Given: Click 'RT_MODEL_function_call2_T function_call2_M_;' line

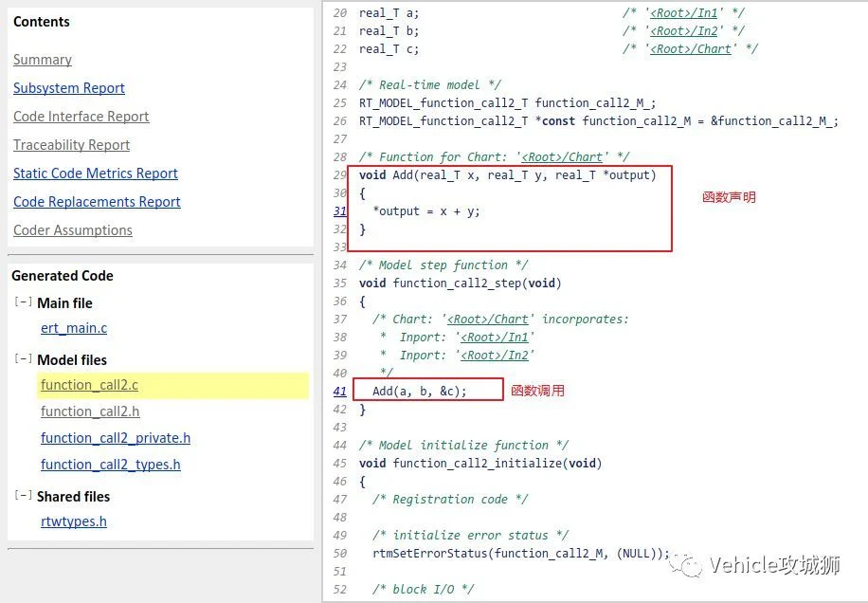Looking at the screenshot, I should coord(508,103).
